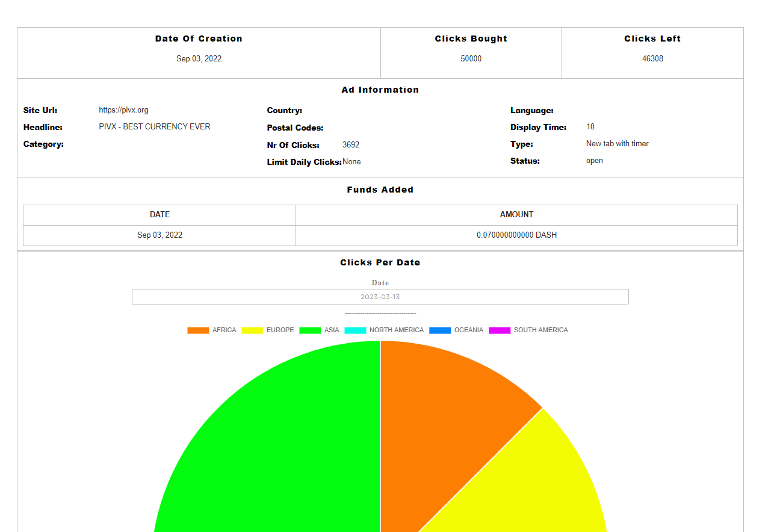
Task: Toggle the OCEANIA blue legend swatch
Action: tap(440, 330)
